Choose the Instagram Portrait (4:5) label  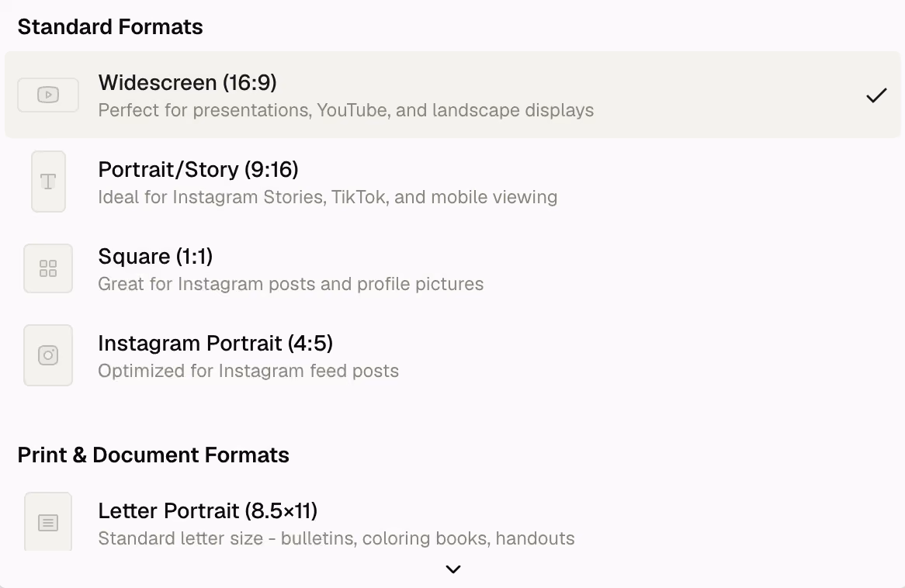(215, 344)
